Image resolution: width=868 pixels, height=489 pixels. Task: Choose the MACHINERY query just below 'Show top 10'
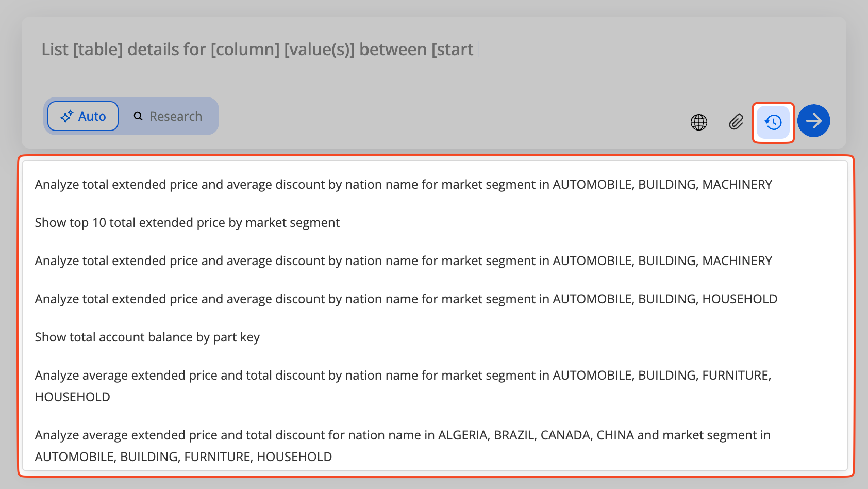[403, 261]
